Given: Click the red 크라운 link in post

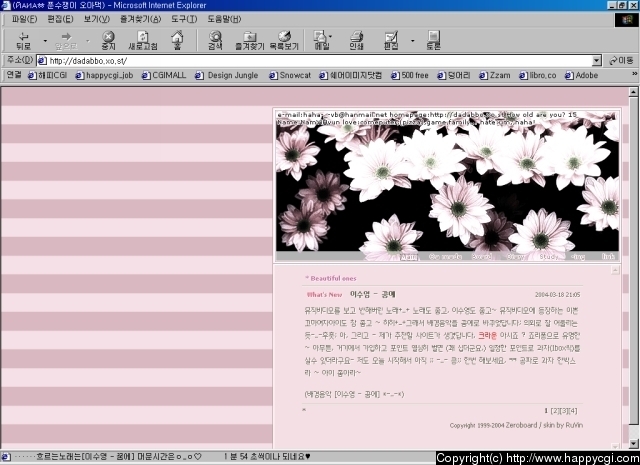Looking at the screenshot, I should [487, 336].
